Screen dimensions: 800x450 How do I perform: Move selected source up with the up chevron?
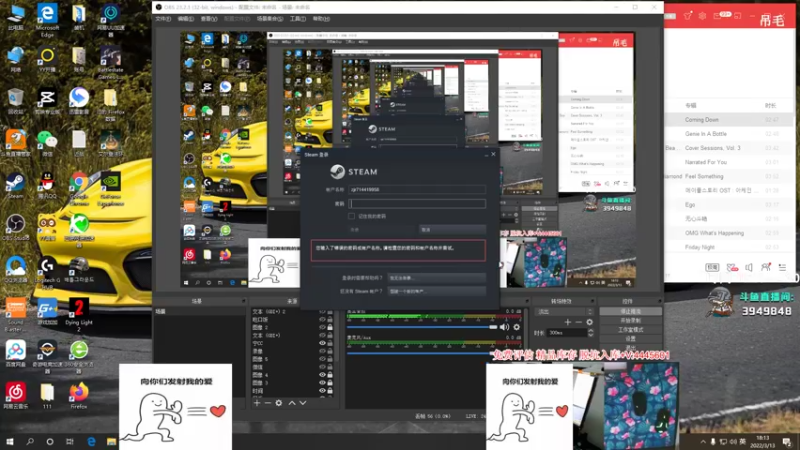[x=292, y=403]
